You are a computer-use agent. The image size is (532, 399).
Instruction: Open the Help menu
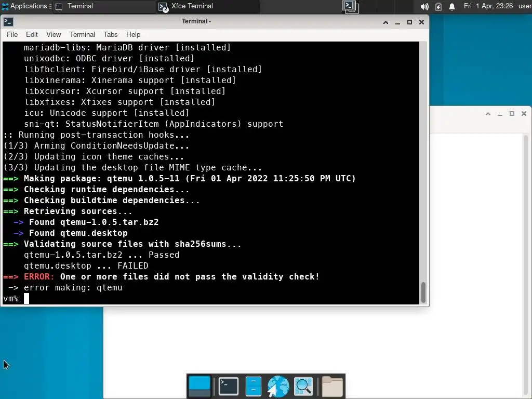pyautogui.click(x=133, y=35)
